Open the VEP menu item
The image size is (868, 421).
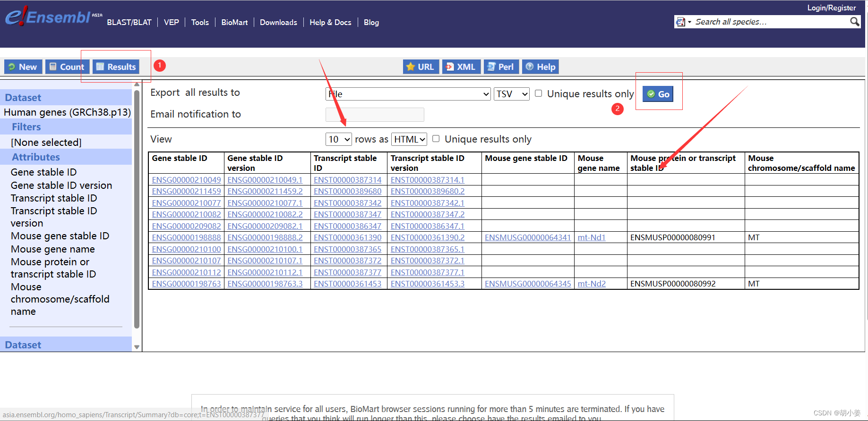point(172,22)
